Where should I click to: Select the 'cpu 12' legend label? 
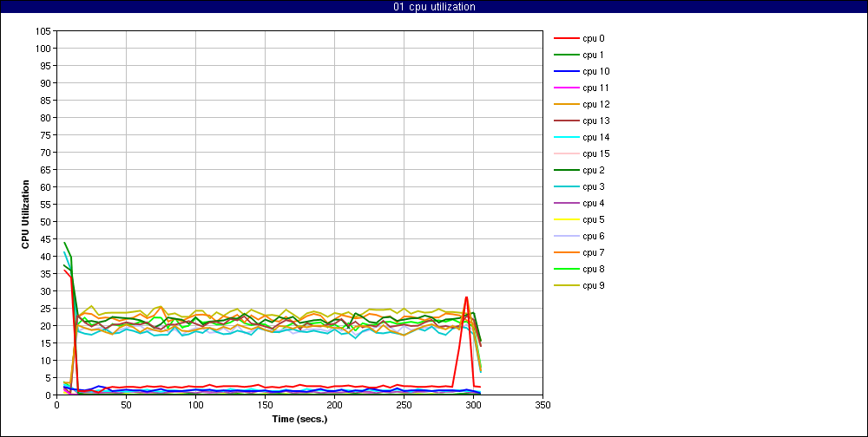pyautogui.click(x=595, y=105)
